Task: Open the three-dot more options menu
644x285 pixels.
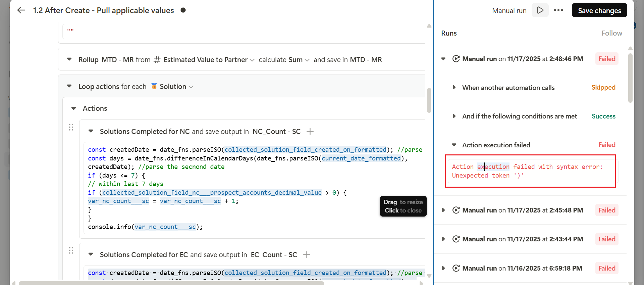Action: (558, 10)
